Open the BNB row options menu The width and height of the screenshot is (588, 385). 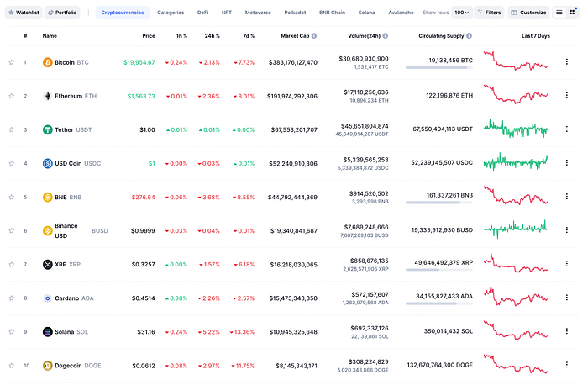tap(567, 196)
